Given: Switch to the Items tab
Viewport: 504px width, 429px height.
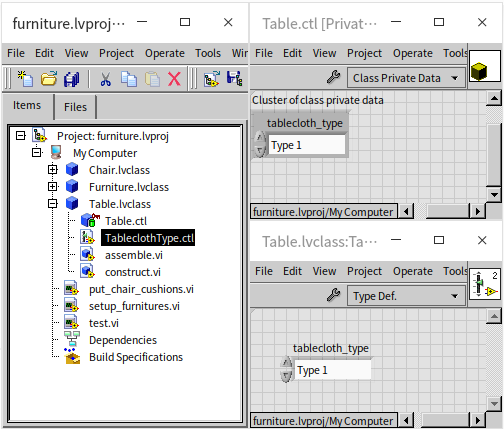Looking at the screenshot, I should 27,105.
